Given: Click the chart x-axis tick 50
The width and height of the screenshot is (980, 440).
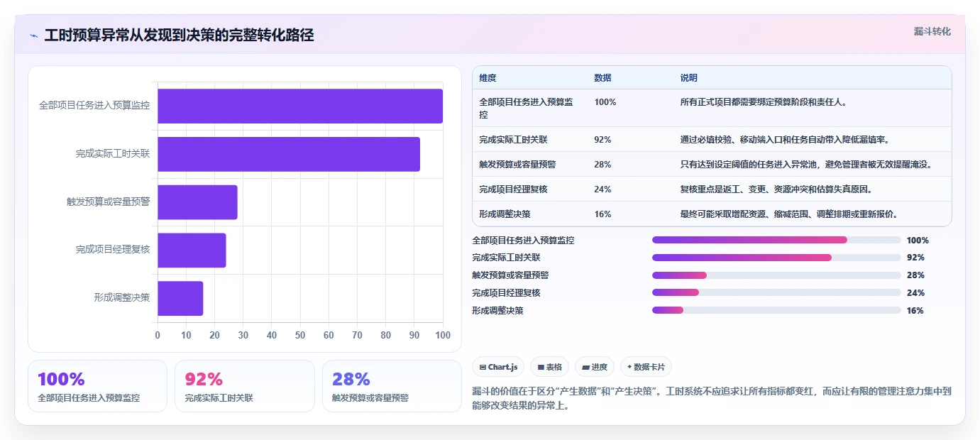Looking at the screenshot, I should 300,335.
